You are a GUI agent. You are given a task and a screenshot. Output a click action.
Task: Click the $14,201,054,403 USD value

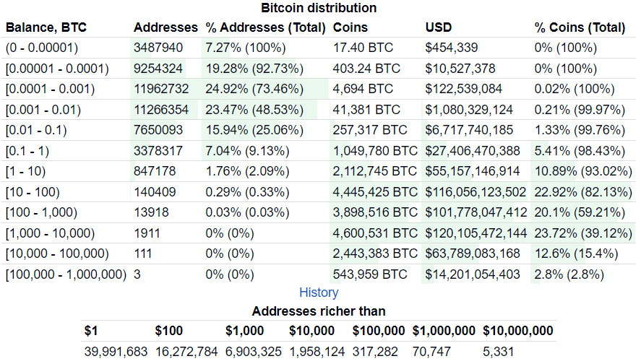click(473, 274)
